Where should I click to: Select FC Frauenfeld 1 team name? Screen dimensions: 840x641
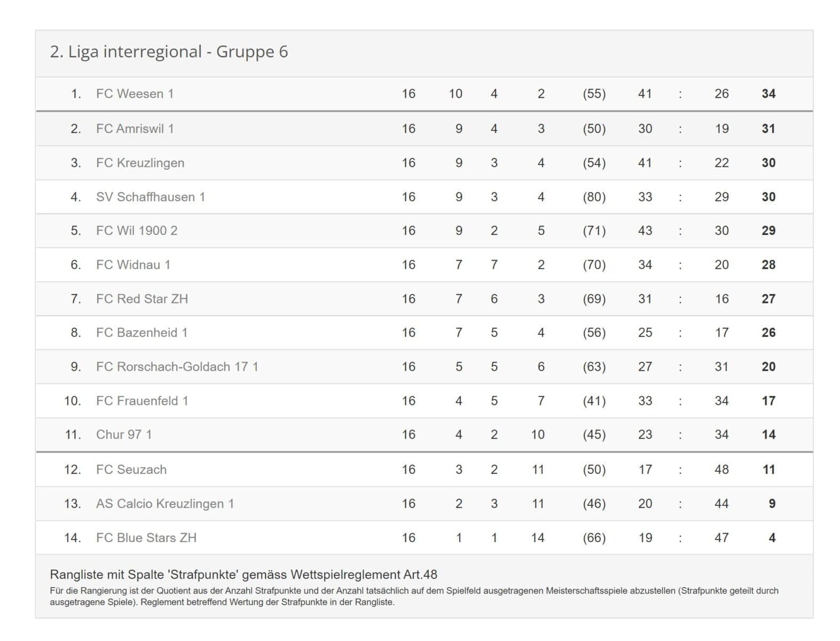coord(142,401)
